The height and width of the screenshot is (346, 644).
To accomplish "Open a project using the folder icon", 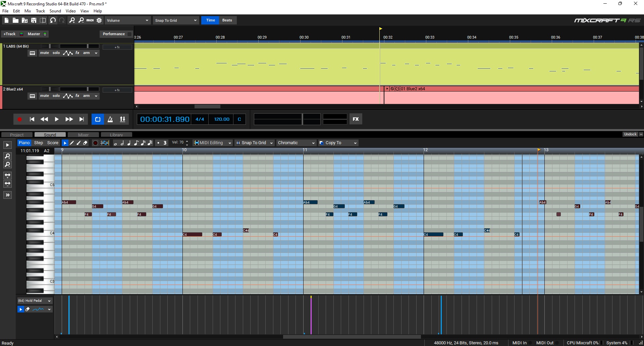I will click(15, 20).
